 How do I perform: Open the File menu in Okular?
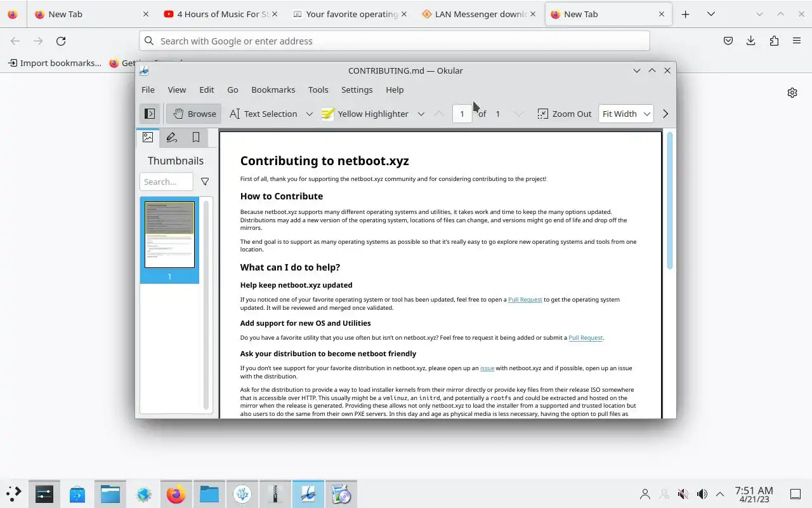point(148,90)
